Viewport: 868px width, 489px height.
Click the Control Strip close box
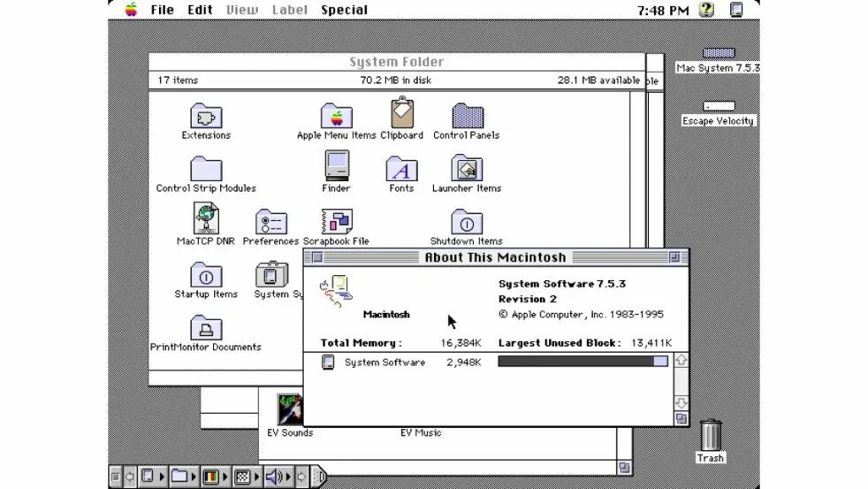(x=116, y=477)
